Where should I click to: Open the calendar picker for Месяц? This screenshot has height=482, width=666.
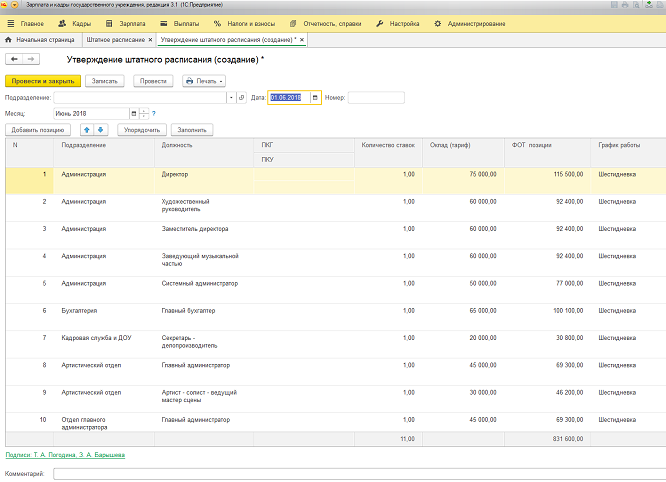tap(134, 114)
